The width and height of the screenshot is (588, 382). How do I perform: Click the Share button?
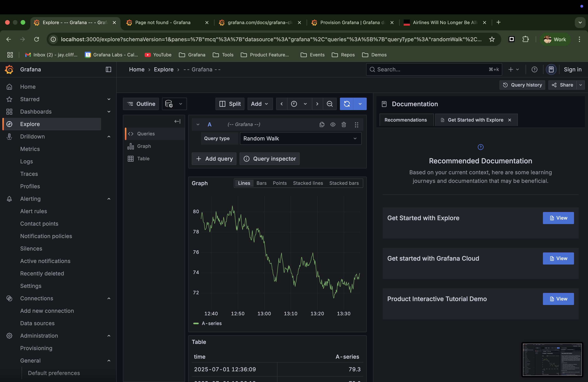coord(563,85)
